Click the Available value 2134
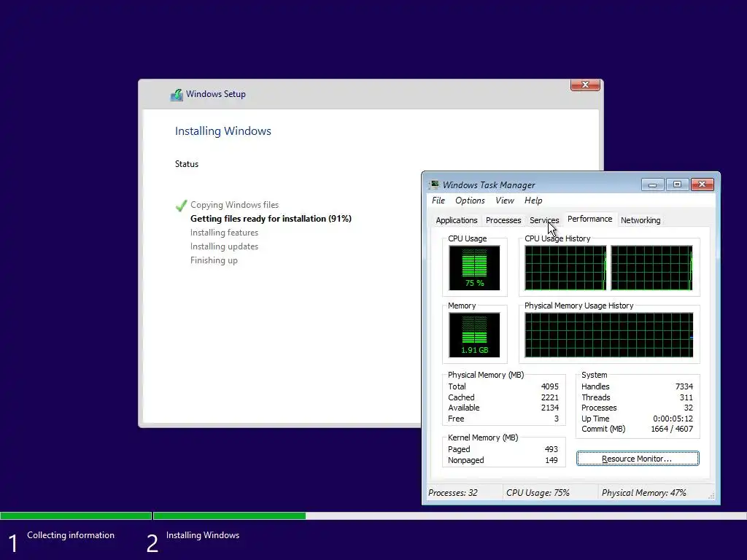Image resolution: width=747 pixels, height=560 pixels. [x=550, y=408]
